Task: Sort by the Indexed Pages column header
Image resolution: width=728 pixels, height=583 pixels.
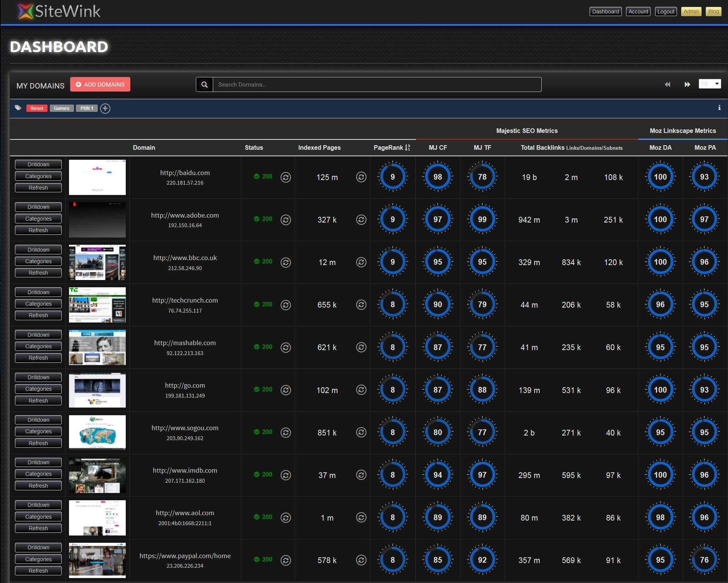Action: click(319, 147)
